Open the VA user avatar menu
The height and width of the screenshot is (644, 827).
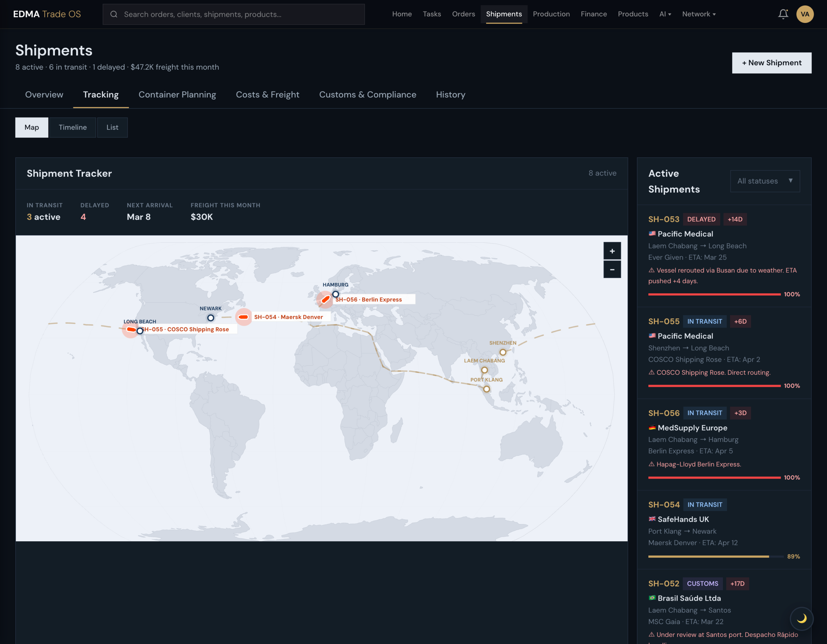tap(805, 14)
